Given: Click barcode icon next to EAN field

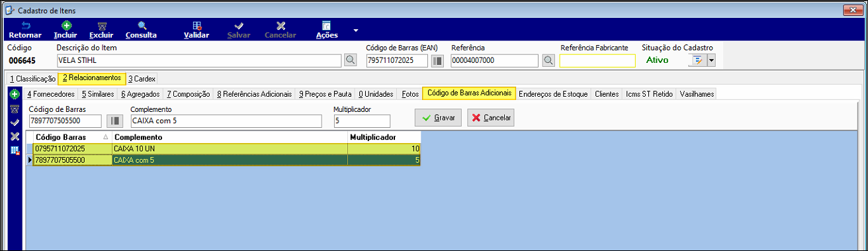Looking at the screenshot, I should point(437,60).
